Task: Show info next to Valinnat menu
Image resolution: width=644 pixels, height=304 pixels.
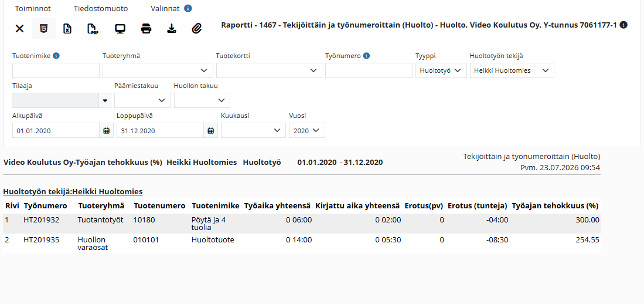Action: point(188,8)
